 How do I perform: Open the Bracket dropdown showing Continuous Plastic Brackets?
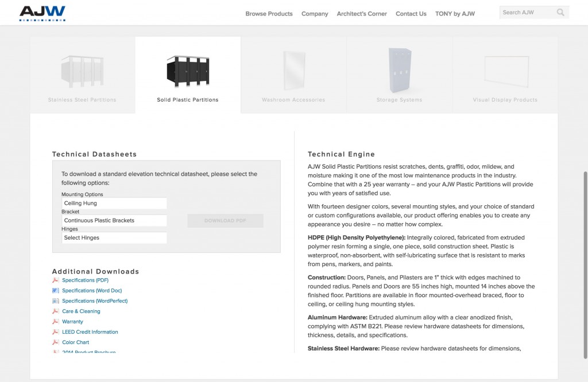pos(114,220)
